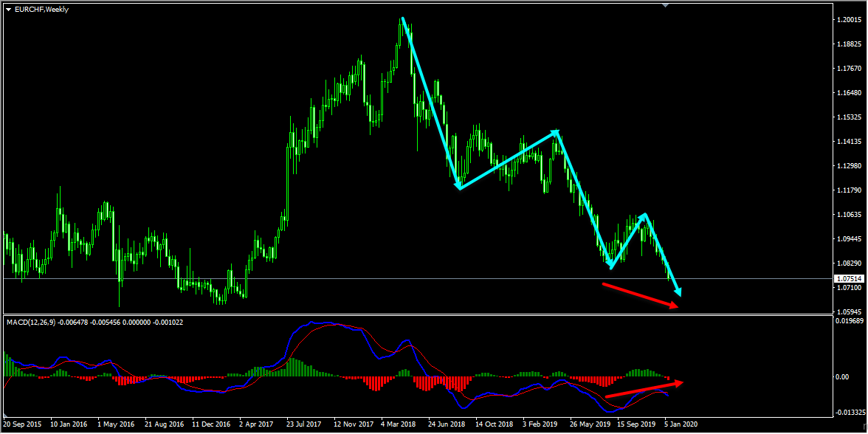Click the 1.05945 price scale value
Viewport: 868px width, 434px height.
click(850, 311)
